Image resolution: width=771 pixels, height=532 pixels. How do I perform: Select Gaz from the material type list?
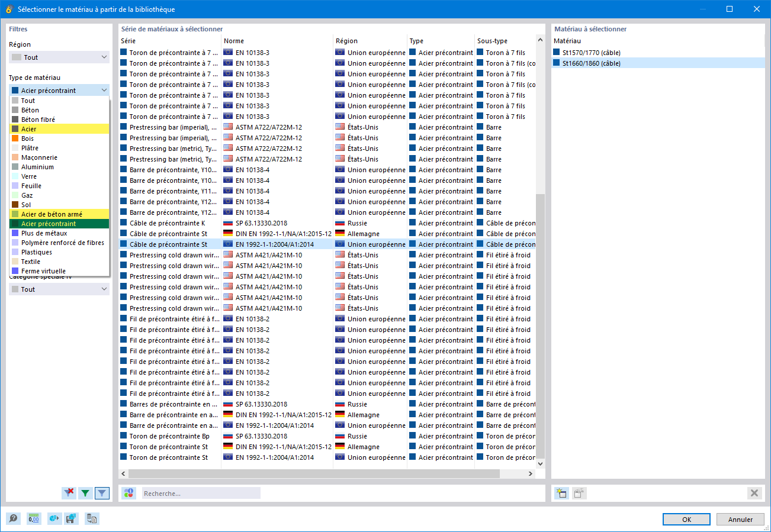pyautogui.click(x=59, y=195)
